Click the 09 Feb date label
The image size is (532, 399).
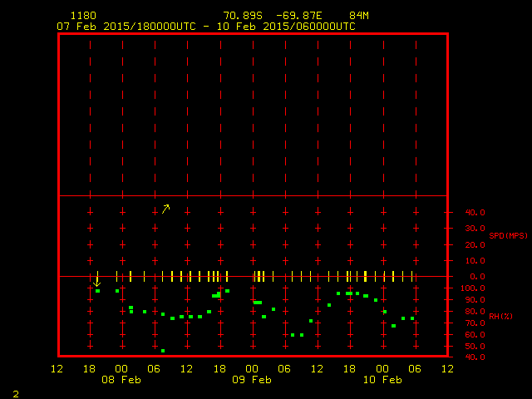252,380
